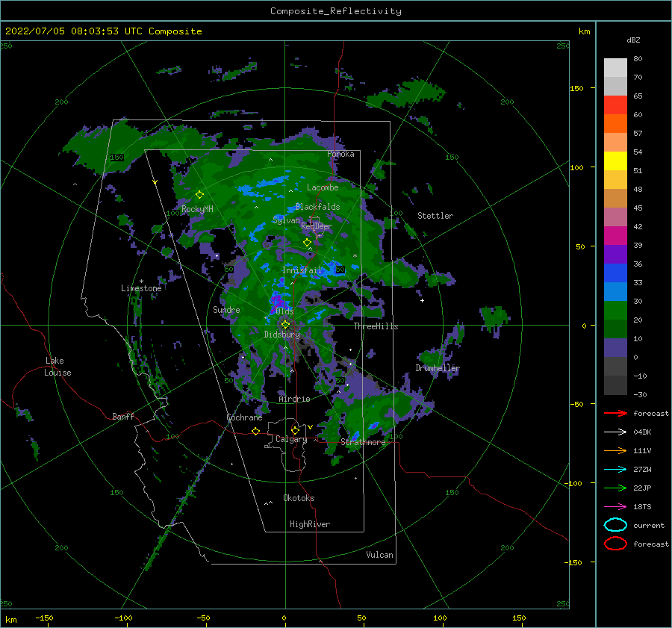Select the Strathmore label

[x=363, y=442]
